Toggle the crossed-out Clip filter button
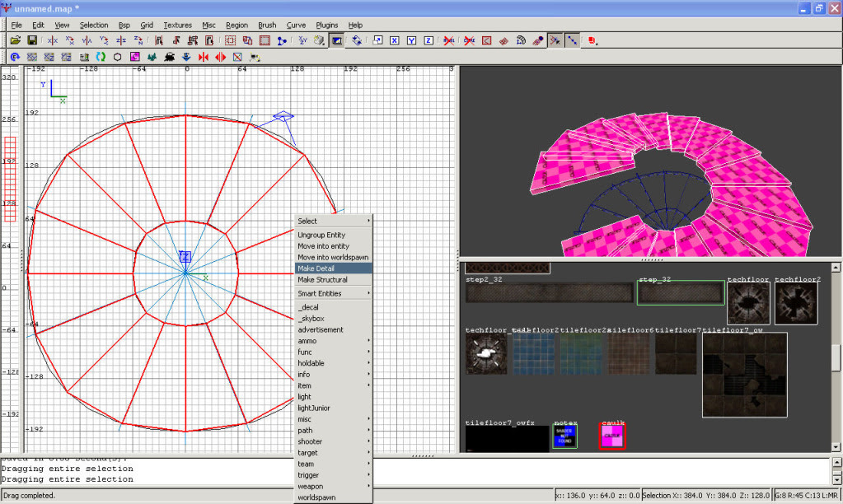This screenshot has width=843, height=504. pos(469,40)
